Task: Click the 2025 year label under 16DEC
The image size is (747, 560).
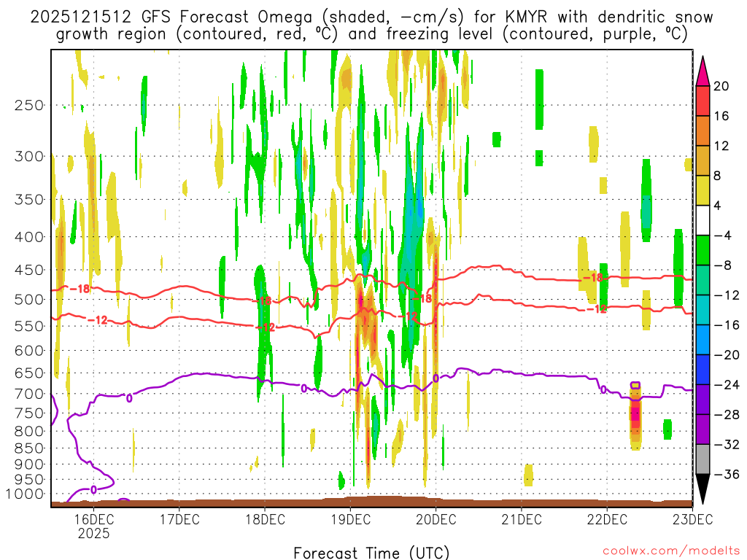Action: pos(93,533)
